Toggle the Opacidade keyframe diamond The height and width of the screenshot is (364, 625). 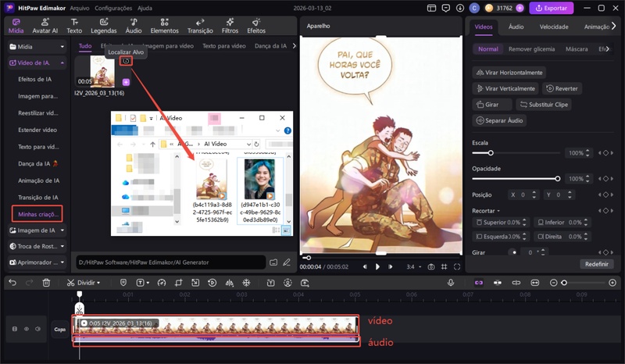[x=605, y=179]
